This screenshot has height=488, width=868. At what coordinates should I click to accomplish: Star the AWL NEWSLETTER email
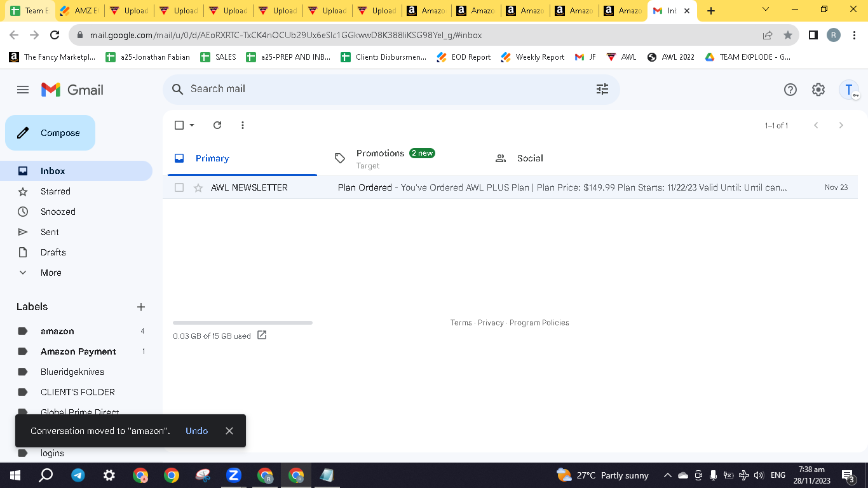[x=198, y=187]
